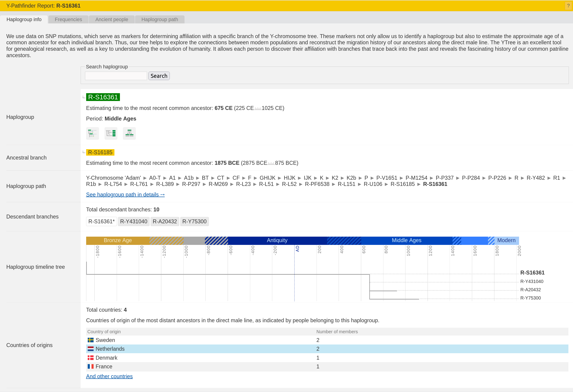Click GHIJK in the haplogroup path

267,178
